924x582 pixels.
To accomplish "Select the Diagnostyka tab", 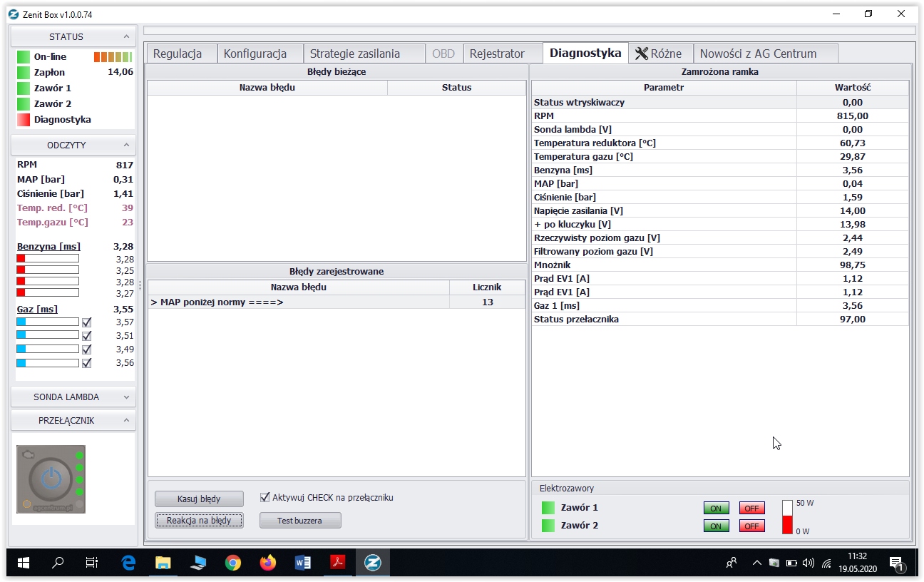I will point(585,53).
